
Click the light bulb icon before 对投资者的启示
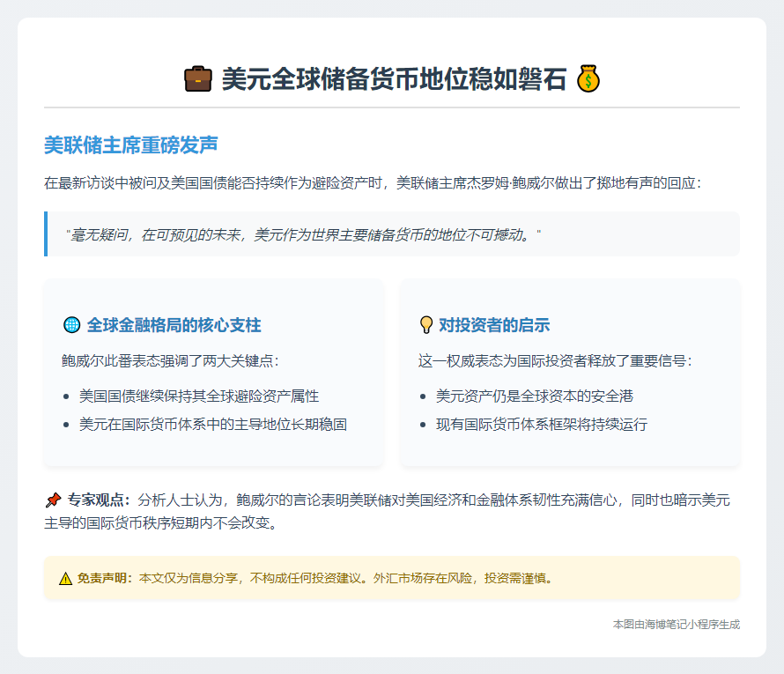pyautogui.click(x=426, y=325)
